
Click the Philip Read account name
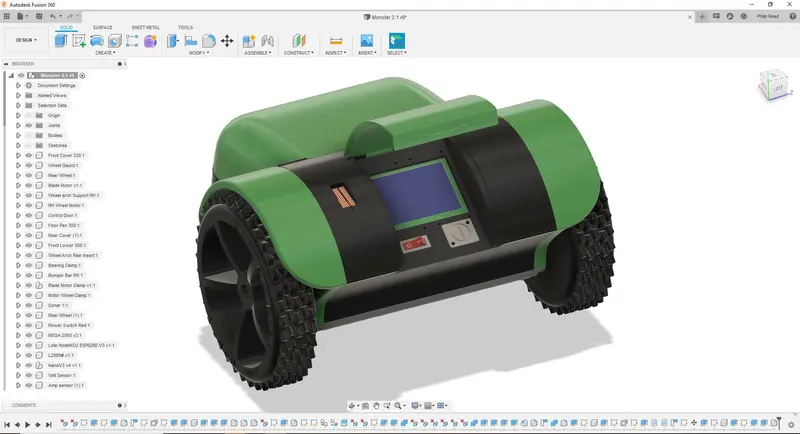768,16
